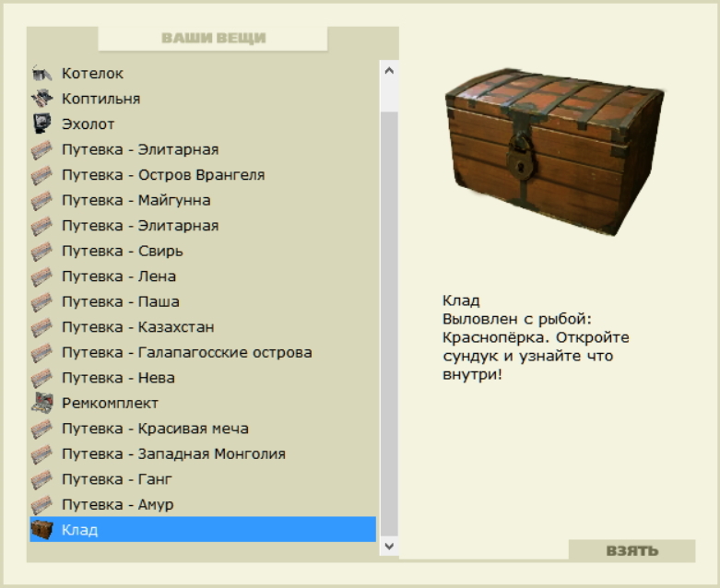Click the Эхолот sonar icon
The height and width of the screenshot is (588, 720).
[41, 123]
